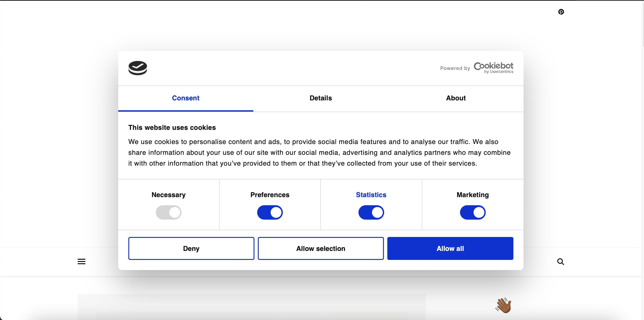Click the cookie checkmark logo icon
644x320 pixels.
pyautogui.click(x=138, y=68)
